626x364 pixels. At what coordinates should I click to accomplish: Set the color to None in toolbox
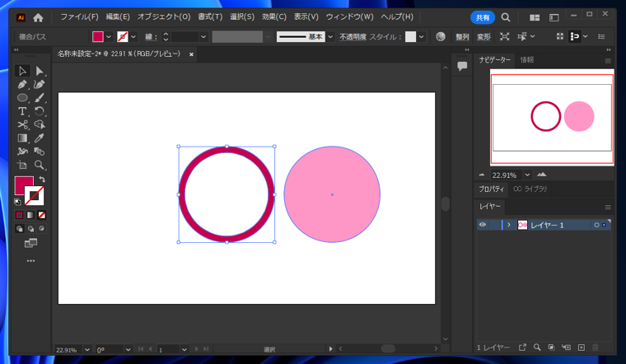tap(41, 215)
